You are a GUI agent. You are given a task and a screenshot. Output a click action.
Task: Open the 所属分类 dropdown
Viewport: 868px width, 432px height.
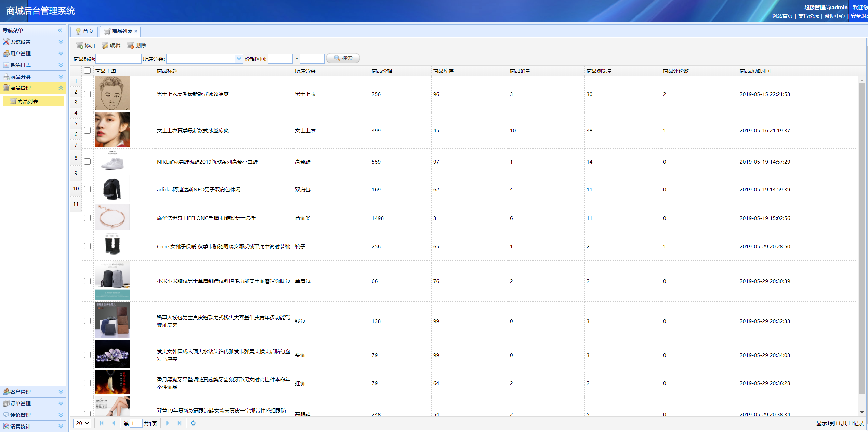239,59
